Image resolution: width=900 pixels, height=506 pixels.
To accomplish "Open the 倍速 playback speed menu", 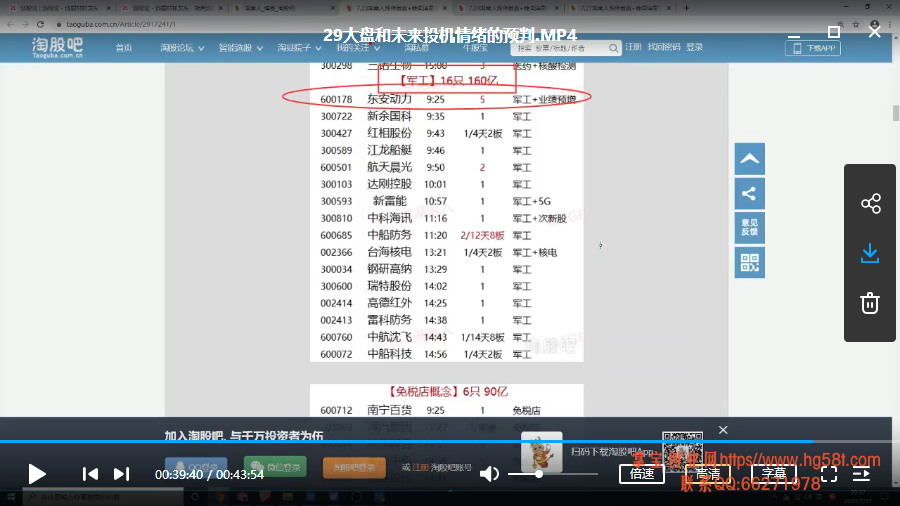I will pyautogui.click(x=642, y=474).
